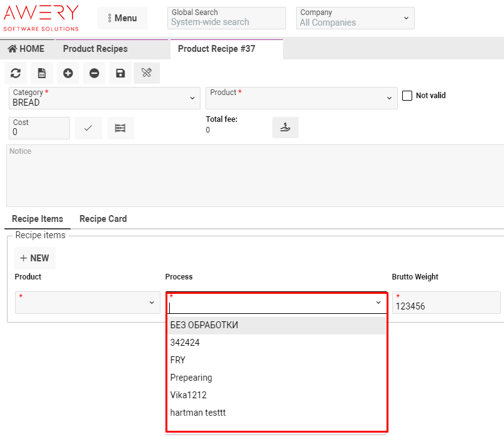The height and width of the screenshot is (437, 504).
Task: Save the recipe using the floppy disk icon
Action: (120, 73)
